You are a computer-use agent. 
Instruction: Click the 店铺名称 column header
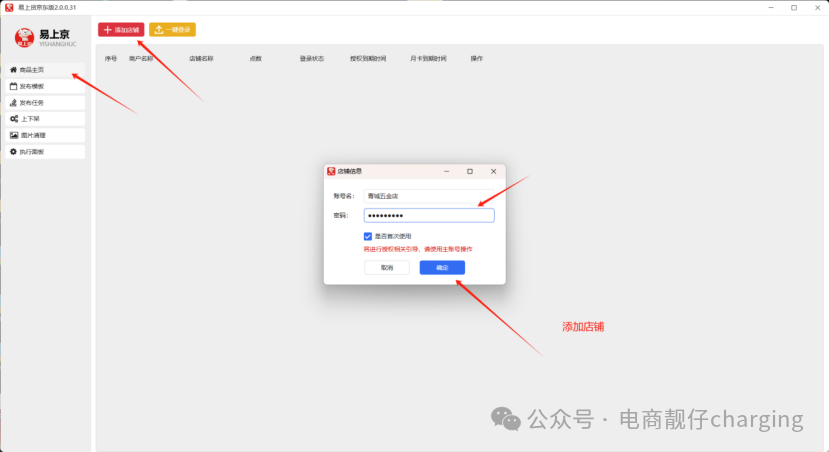(201, 59)
